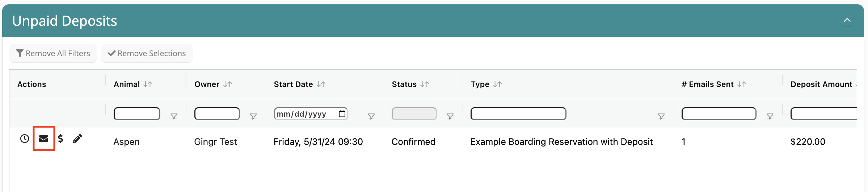
Task: Open the Type column filter funnel
Action: coord(661,116)
